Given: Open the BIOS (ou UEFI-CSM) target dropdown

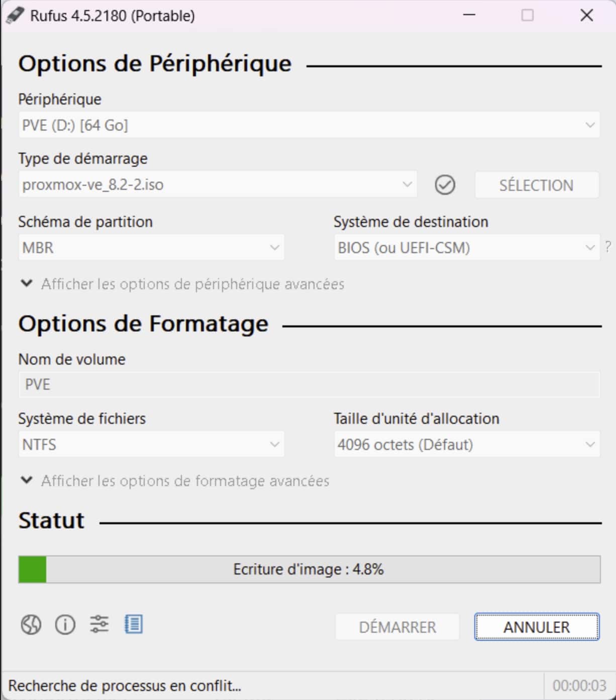Looking at the screenshot, I should pyautogui.click(x=467, y=248).
